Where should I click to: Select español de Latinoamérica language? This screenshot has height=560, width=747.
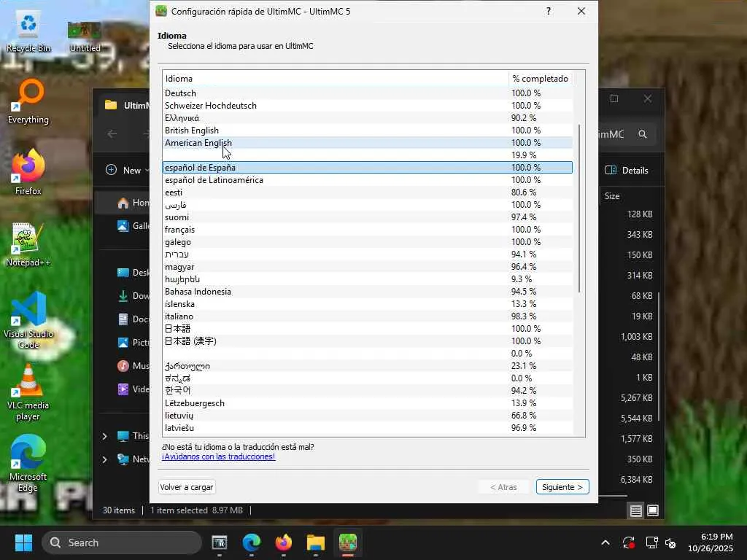click(368, 179)
